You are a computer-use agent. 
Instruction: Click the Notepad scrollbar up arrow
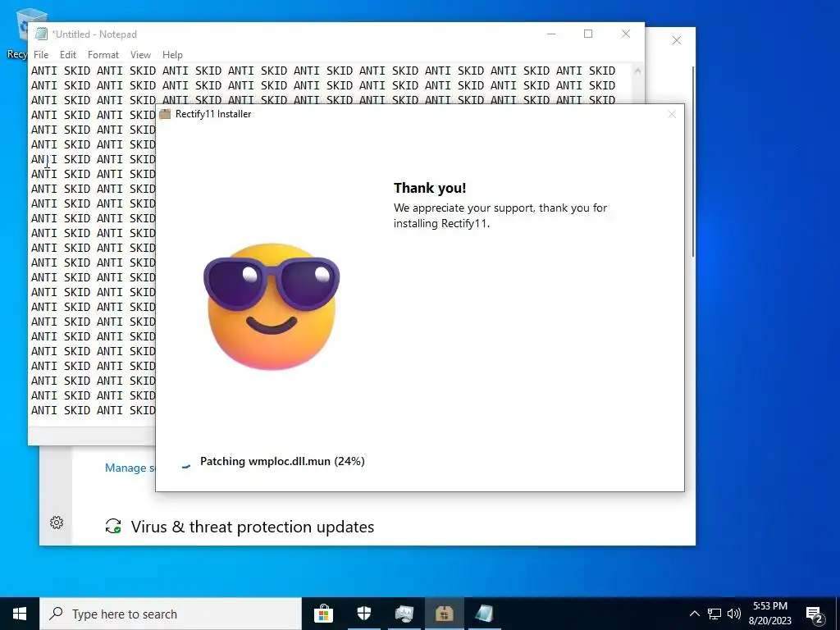click(x=637, y=71)
